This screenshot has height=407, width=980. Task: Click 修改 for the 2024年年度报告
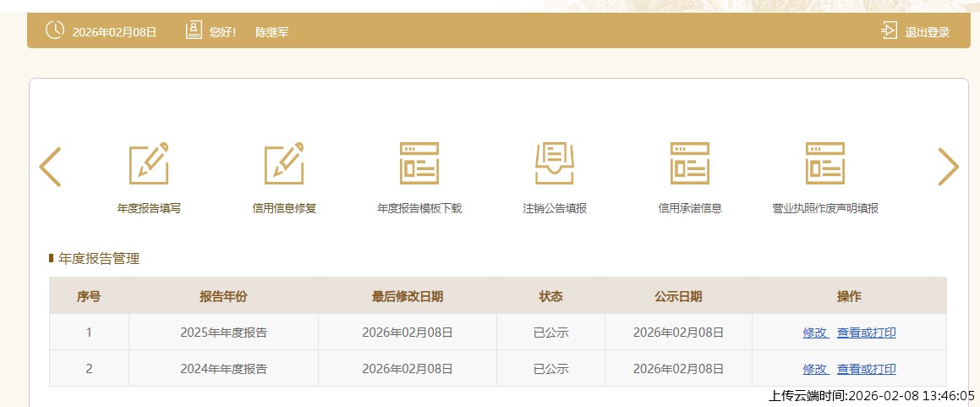click(x=815, y=369)
